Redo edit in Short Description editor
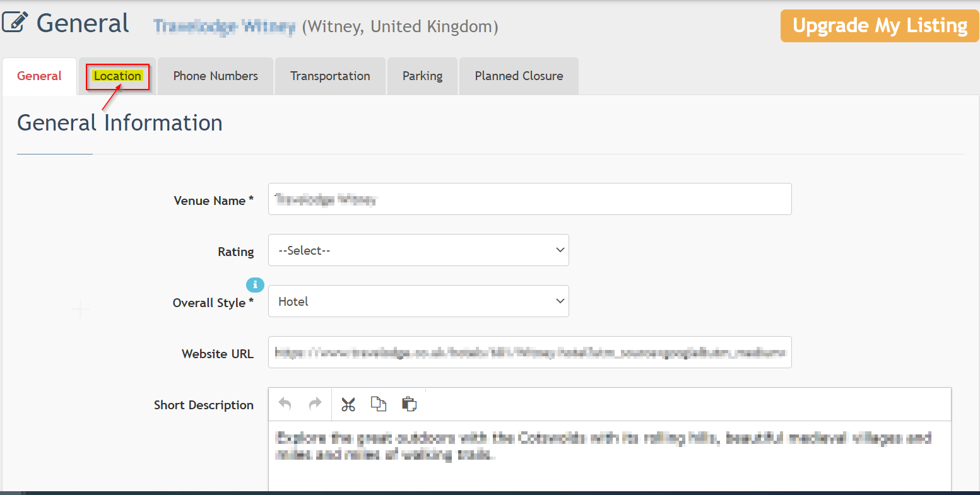The height and width of the screenshot is (495, 980). [315, 404]
